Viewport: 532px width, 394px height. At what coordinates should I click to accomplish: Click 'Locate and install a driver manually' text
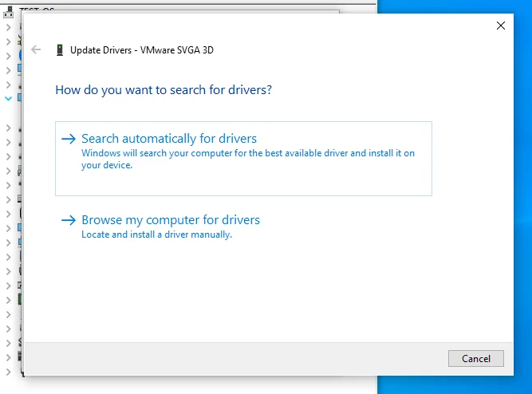click(157, 234)
